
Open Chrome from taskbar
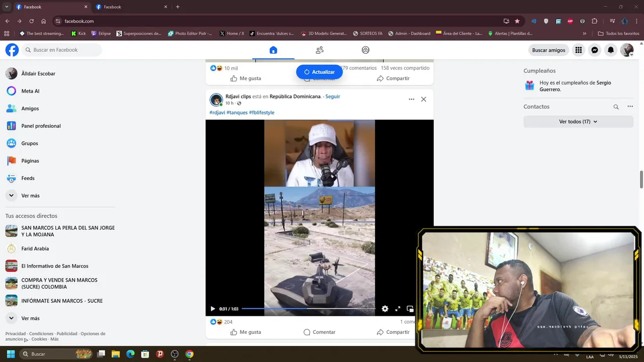coord(189,354)
